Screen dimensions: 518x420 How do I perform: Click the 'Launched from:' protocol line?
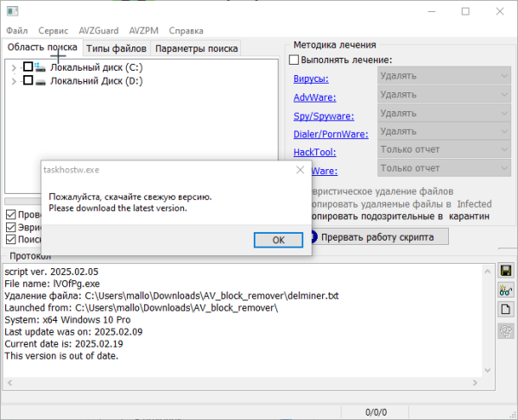click(141, 308)
